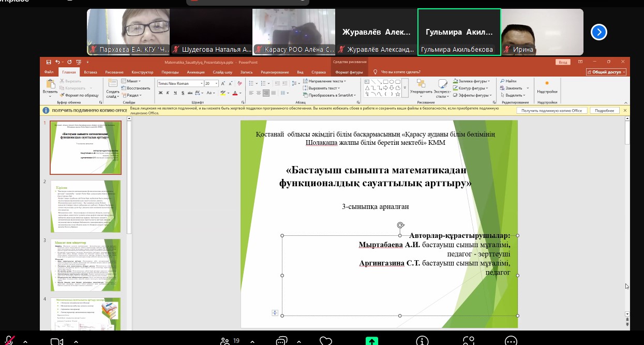644x345 pixels.
Task: Select Format Painter (Формат по образцу)
Action: click(81, 95)
